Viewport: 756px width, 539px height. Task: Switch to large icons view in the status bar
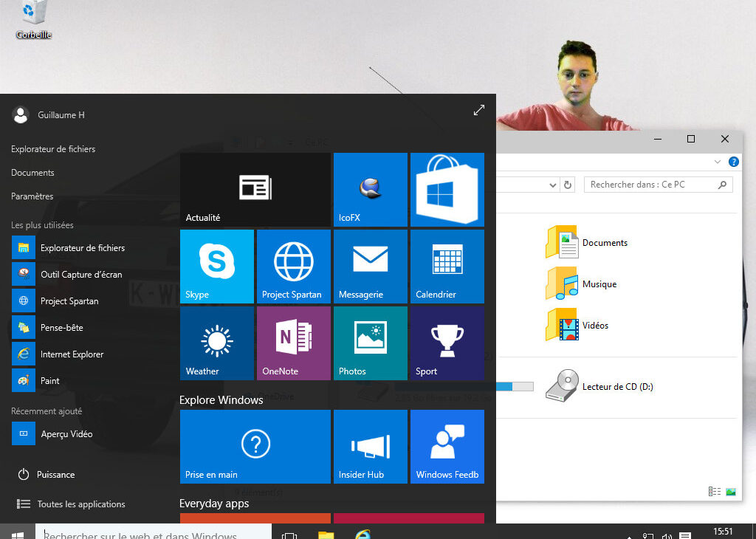coord(729,491)
